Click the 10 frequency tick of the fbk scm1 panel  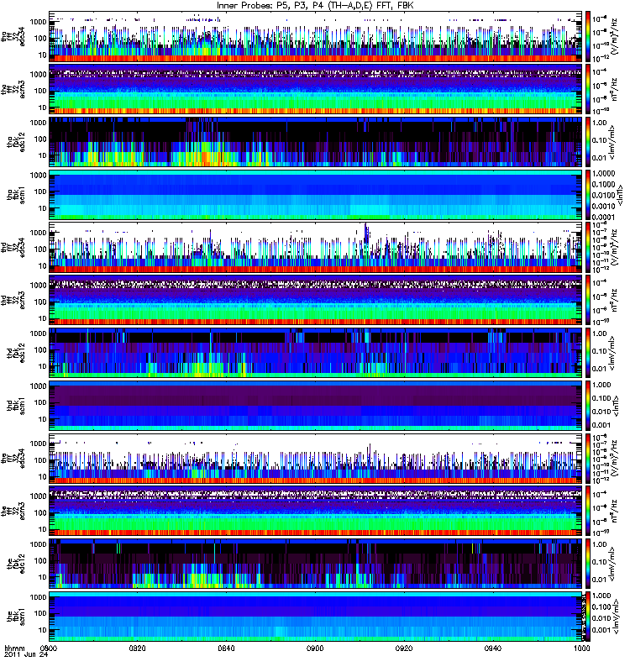point(42,630)
